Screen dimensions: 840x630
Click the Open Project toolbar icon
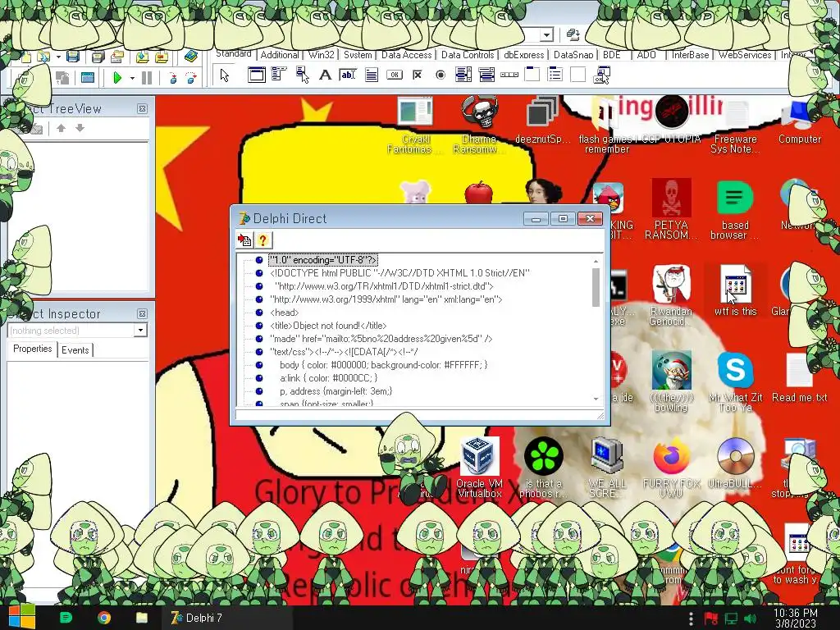point(116,57)
